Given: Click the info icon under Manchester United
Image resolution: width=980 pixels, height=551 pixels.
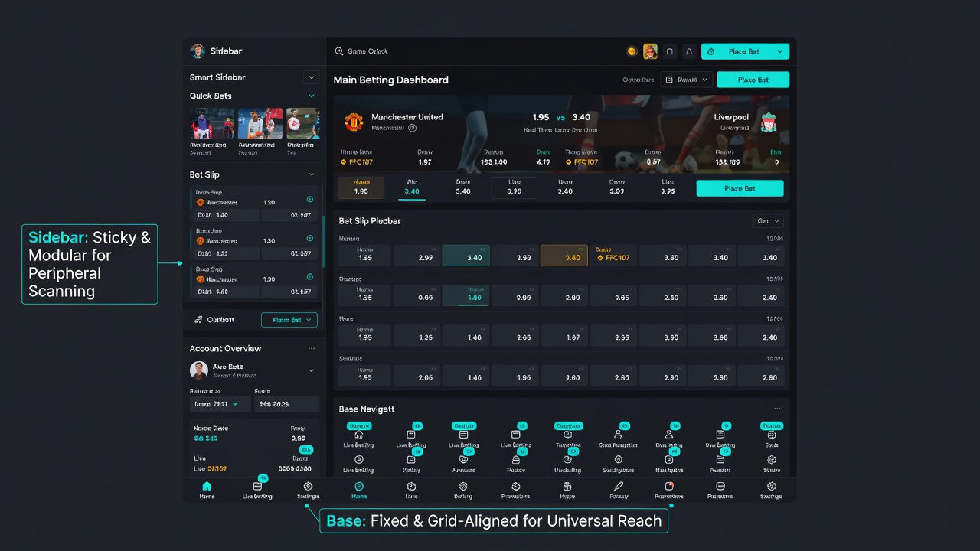Looking at the screenshot, I should [412, 128].
